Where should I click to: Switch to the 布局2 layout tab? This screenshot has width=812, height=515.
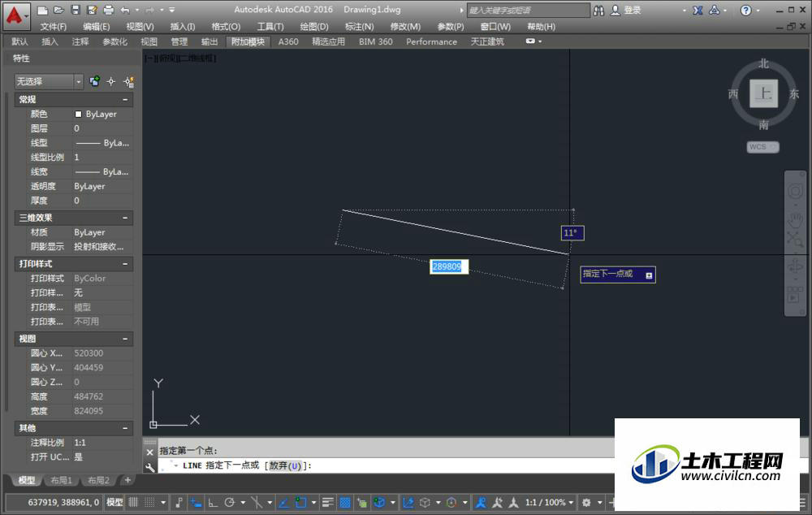(x=98, y=481)
